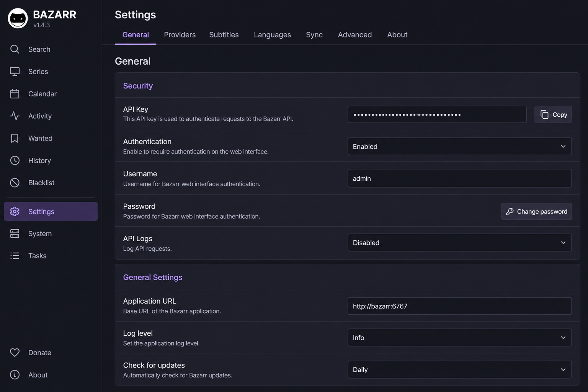Switch to the Languages tab
The height and width of the screenshot is (392, 588).
tap(272, 35)
